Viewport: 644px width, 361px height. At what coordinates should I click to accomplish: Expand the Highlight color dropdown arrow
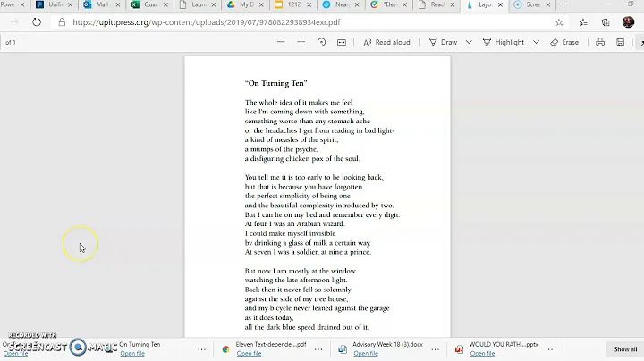click(536, 42)
